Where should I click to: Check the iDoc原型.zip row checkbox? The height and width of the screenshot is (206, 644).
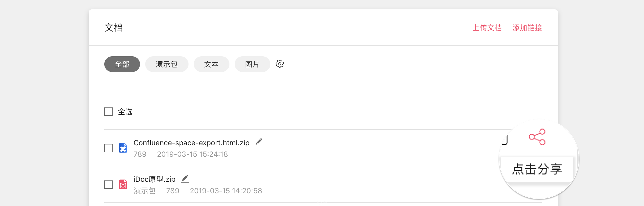pyautogui.click(x=108, y=185)
